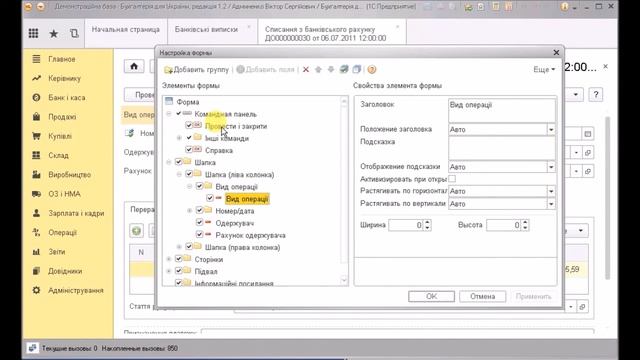Screen dimensions: 640x360
Task: Toggle Активизировать при открытии checkbox
Action: [x=452, y=179]
